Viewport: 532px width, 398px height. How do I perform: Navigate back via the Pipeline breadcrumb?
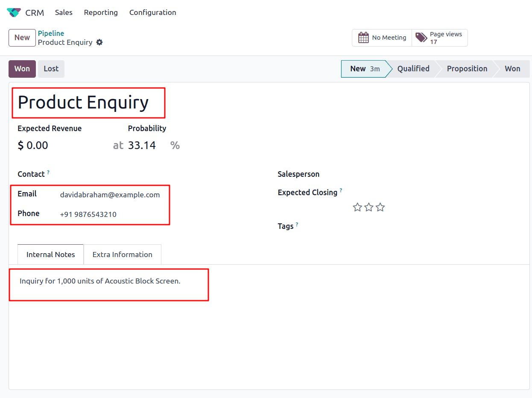(51, 33)
